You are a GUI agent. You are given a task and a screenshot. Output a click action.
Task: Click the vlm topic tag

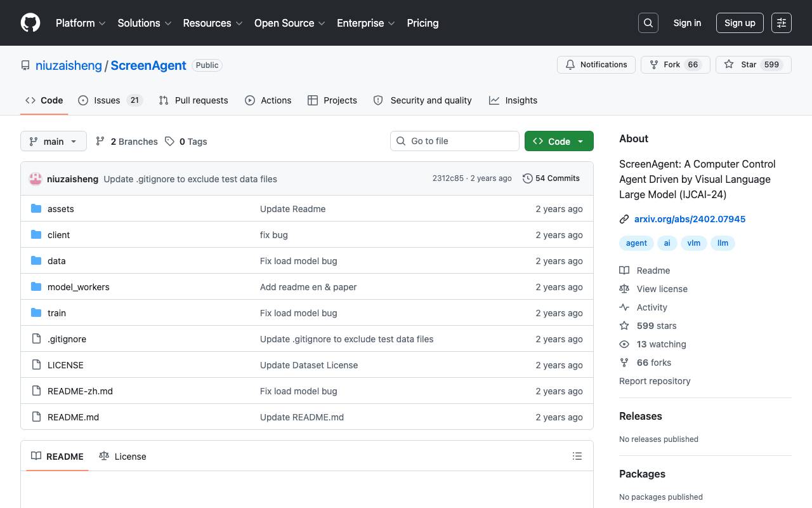pos(694,243)
